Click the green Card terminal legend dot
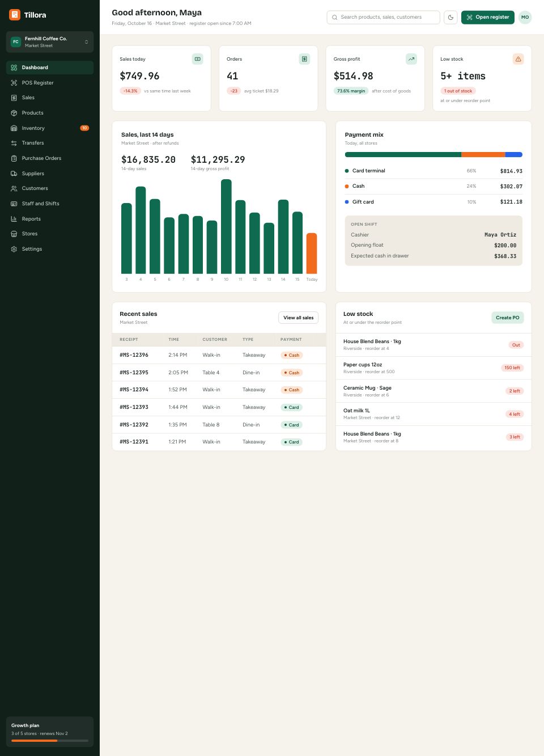This screenshot has height=756, width=544. 347,171
